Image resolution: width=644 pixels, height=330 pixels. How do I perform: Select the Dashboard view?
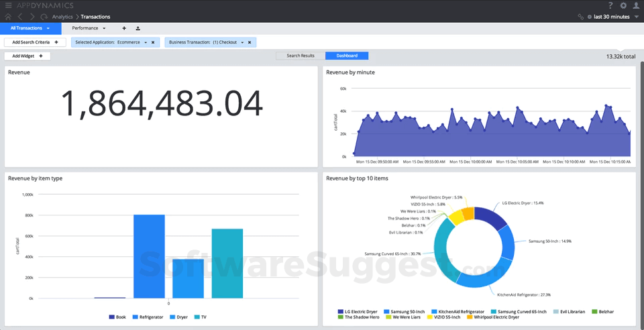pyautogui.click(x=347, y=56)
